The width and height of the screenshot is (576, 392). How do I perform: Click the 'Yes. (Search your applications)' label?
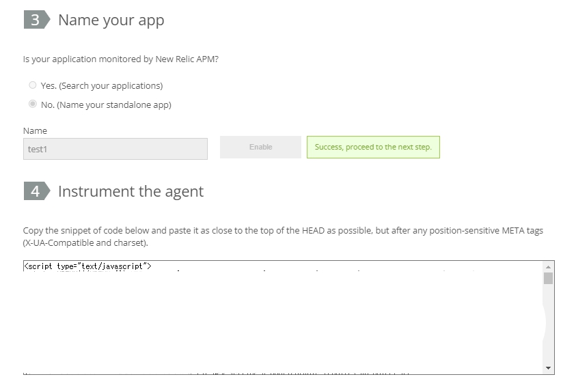[102, 85]
